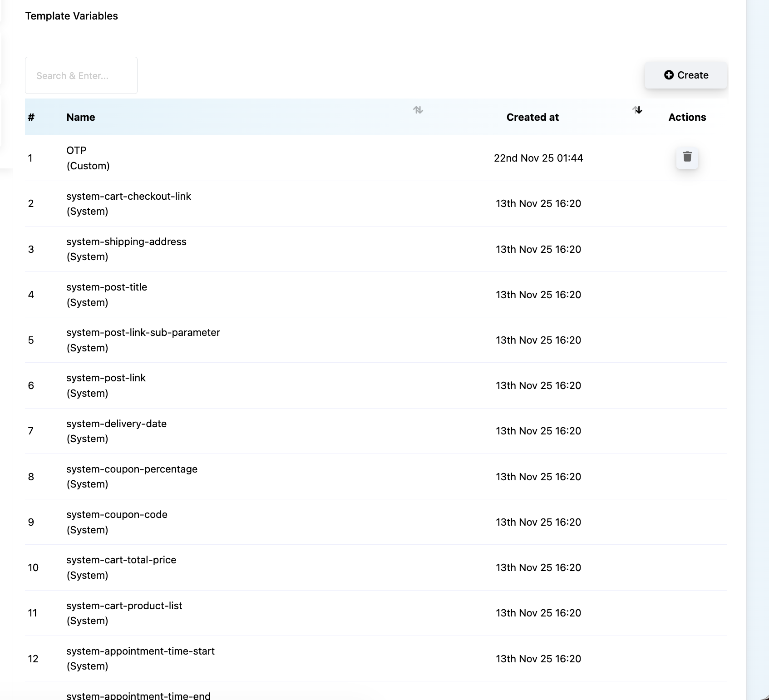Click the Name column header
This screenshot has width=769, height=700.
(x=81, y=117)
